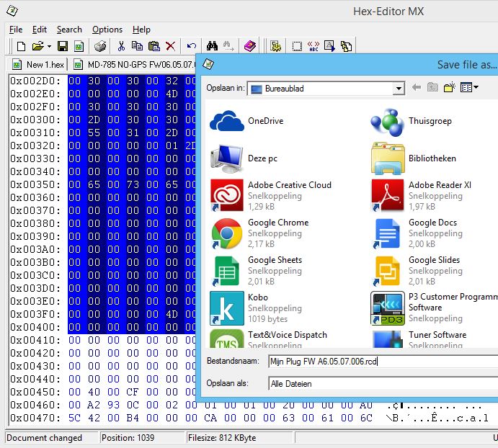The height and width of the screenshot is (448, 498).
Task: Select the Adobe Creative Cloud shortcut
Action: click(270, 196)
